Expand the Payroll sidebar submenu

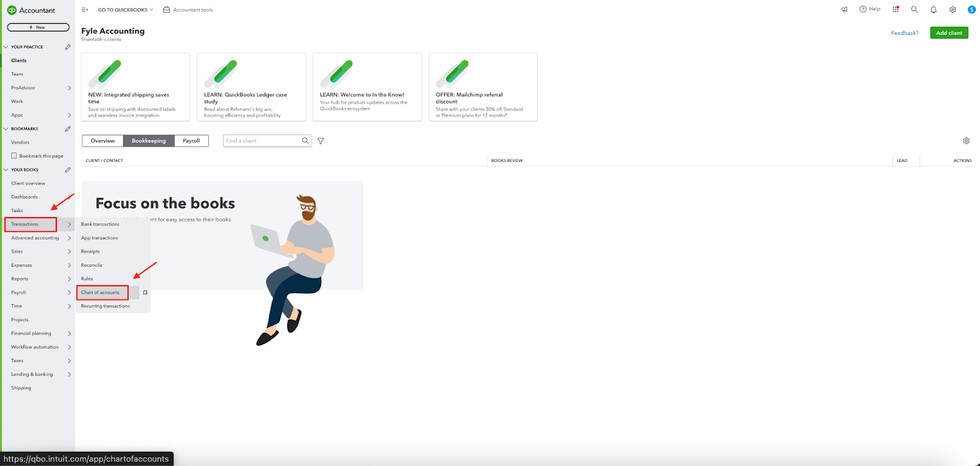click(x=69, y=292)
